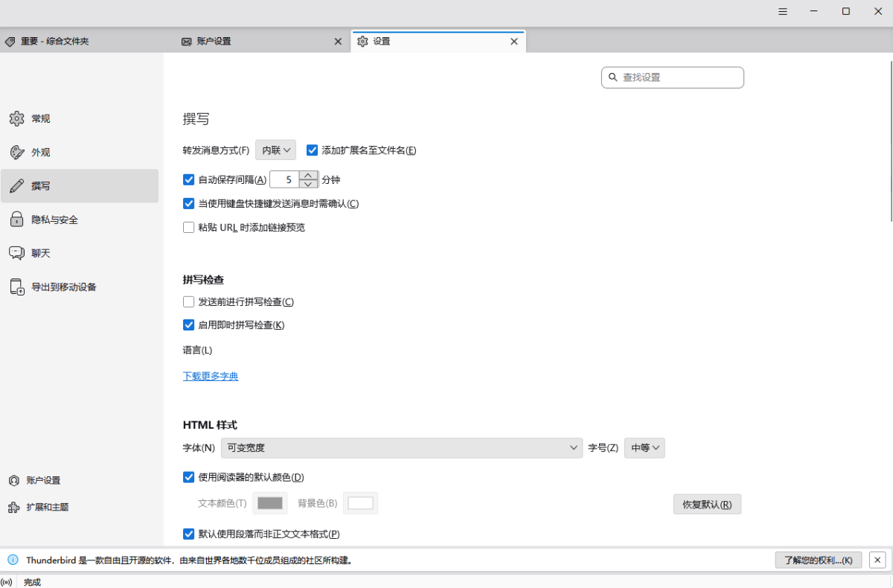Click 导出到移动设备 device icon
This screenshot has height=588, width=893.
[x=16, y=287]
